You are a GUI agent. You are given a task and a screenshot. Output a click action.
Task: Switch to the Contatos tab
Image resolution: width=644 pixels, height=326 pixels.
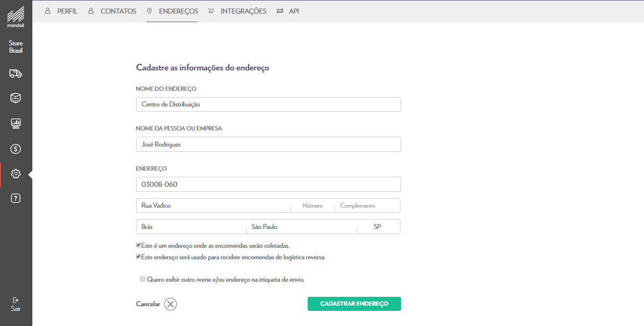click(113, 11)
